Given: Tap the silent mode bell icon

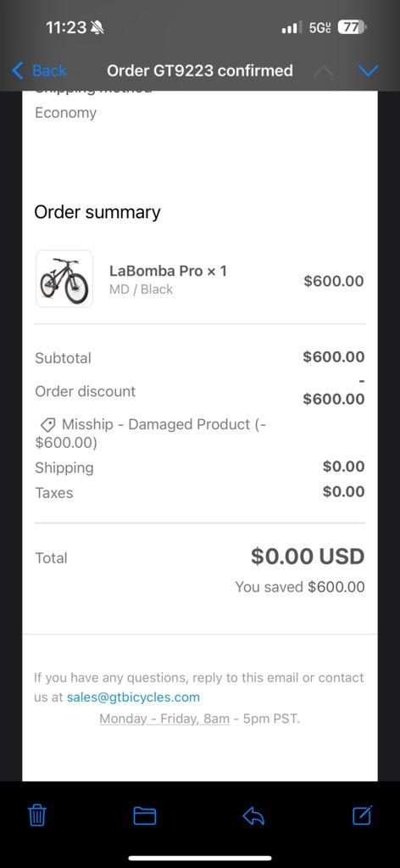Looking at the screenshot, I should 97,28.
